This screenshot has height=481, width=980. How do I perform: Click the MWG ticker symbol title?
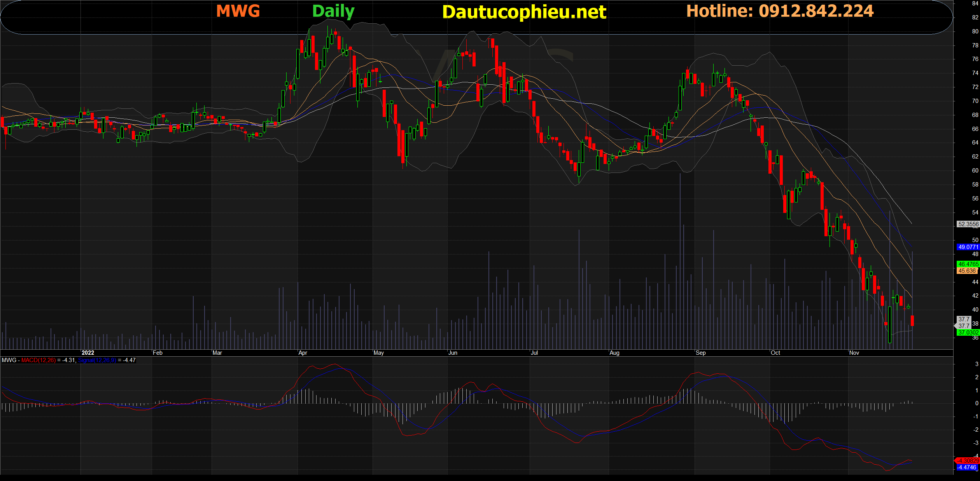238,11
